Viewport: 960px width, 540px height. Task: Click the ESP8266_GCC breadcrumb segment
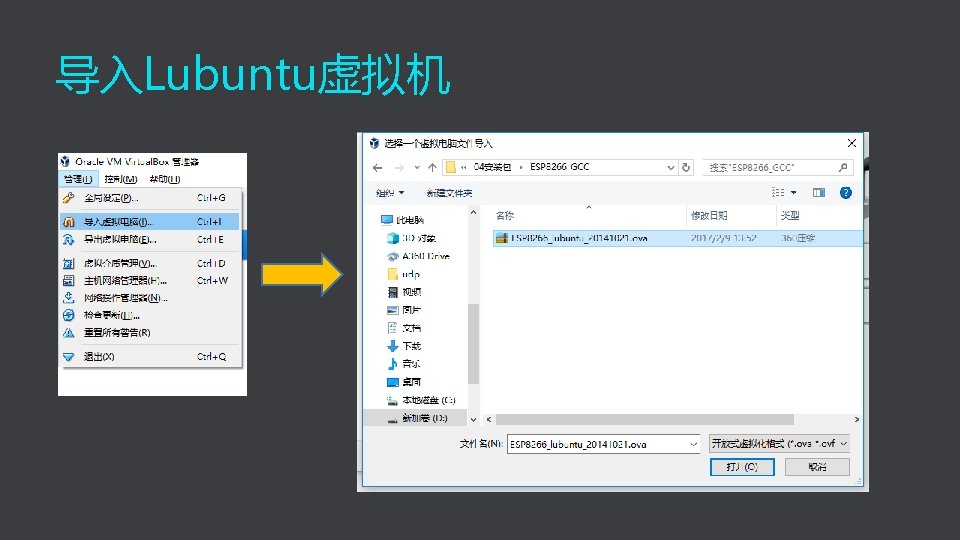coord(560,167)
